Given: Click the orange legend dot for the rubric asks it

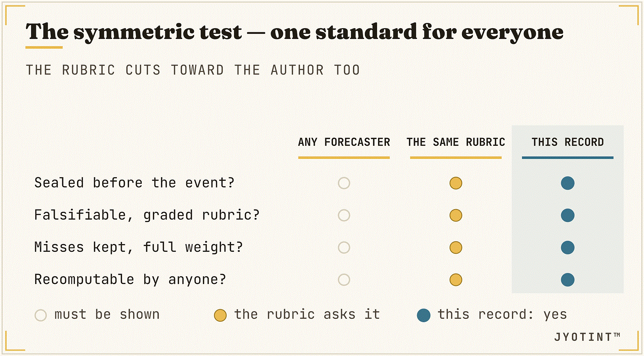Looking at the screenshot, I should (x=220, y=315).
